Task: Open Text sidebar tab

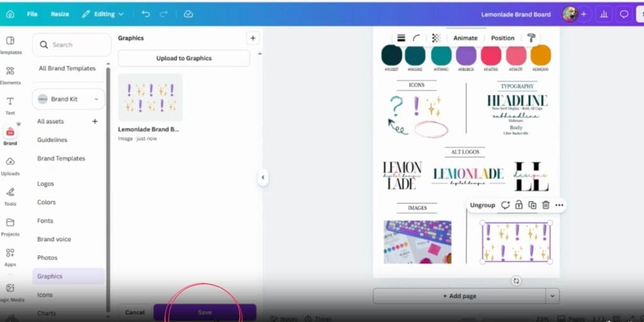Action: 10,106
